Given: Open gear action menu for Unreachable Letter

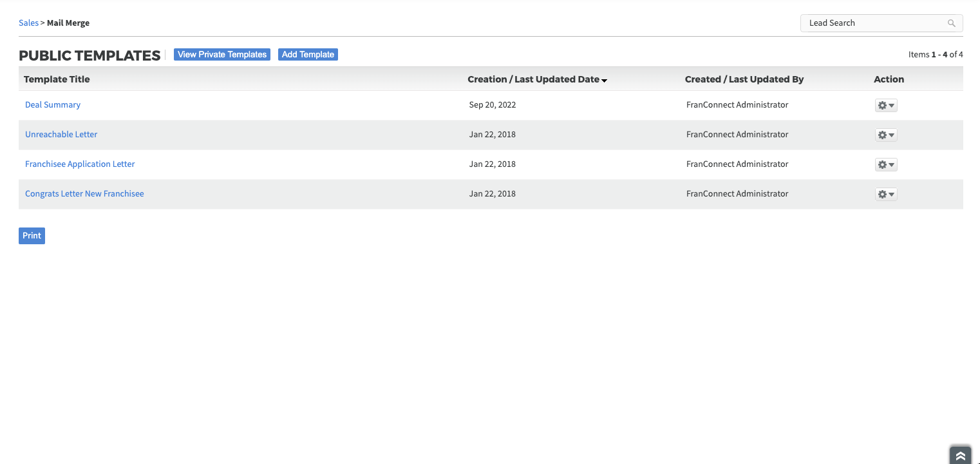Looking at the screenshot, I should (886, 135).
